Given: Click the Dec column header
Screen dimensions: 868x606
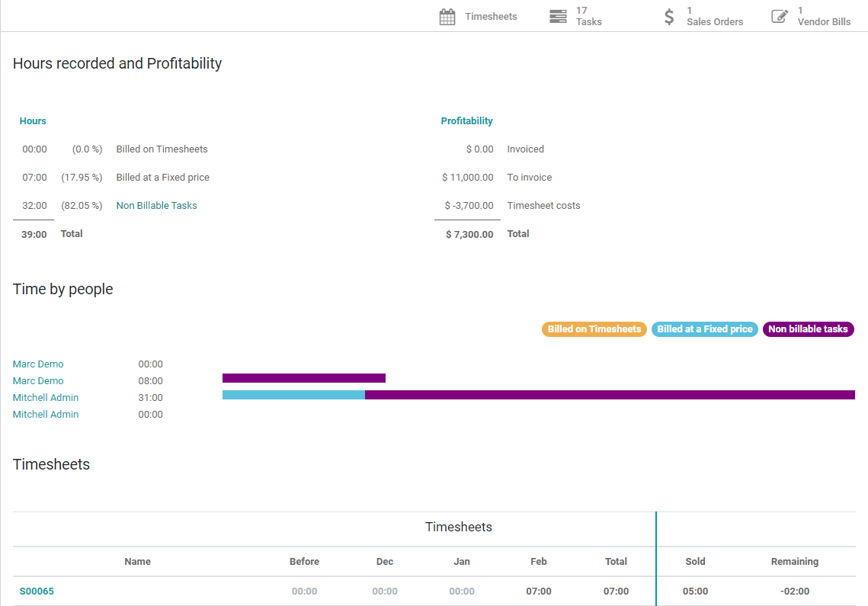Looking at the screenshot, I should pyautogui.click(x=385, y=561).
